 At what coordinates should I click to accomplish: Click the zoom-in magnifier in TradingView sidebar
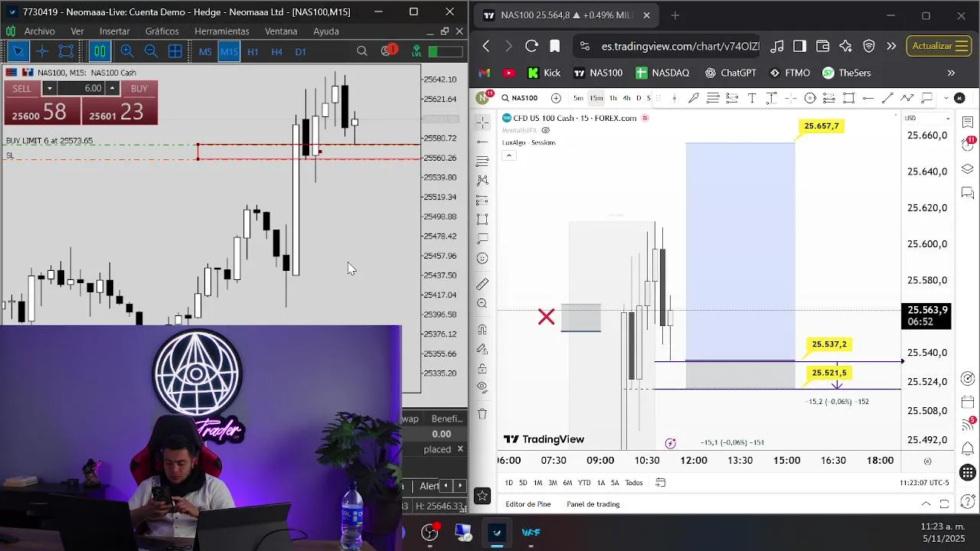coord(482,304)
